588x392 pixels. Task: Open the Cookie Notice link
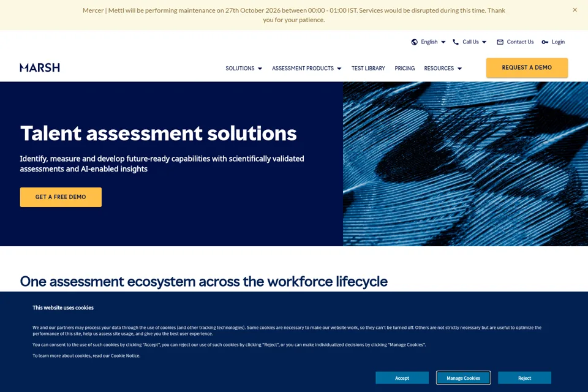pos(125,356)
